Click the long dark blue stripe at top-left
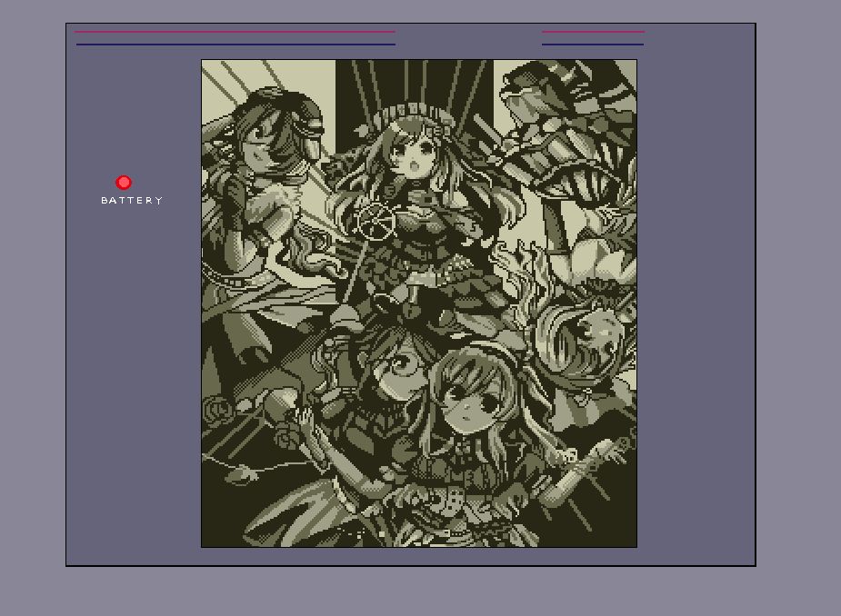The height and width of the screenshot is (616, 841). [x=235, y=45]
